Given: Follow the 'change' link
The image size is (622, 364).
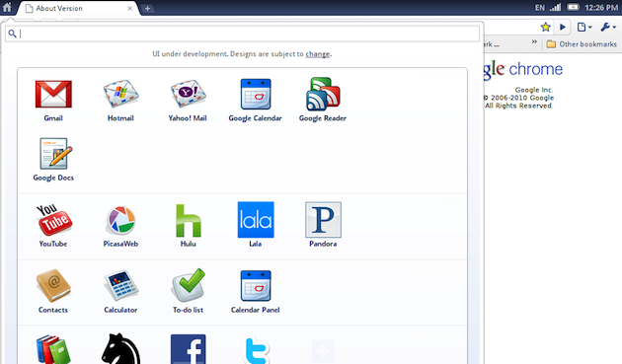Looking at the screenshot, I should click(x=317, y=54).
